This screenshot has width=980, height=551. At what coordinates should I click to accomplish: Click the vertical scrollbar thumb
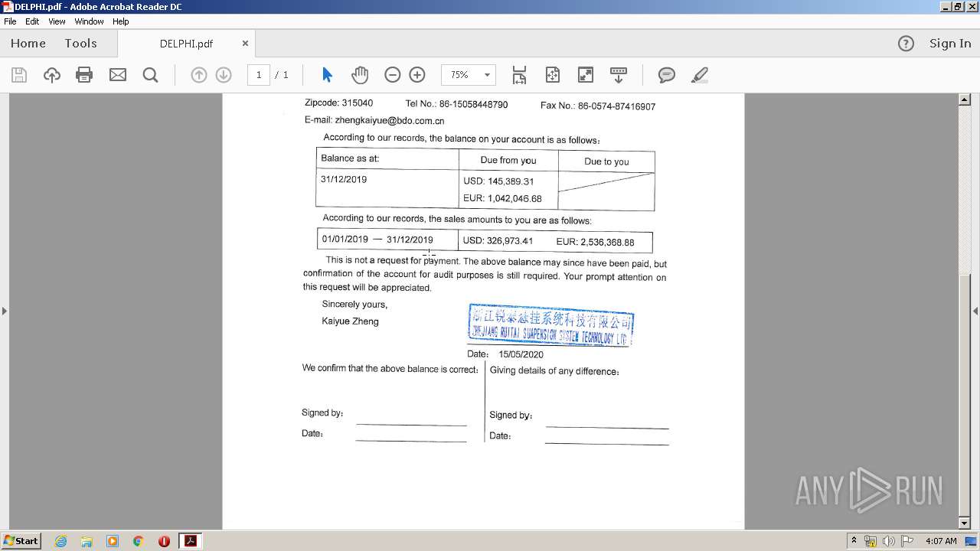click(964, 393)
